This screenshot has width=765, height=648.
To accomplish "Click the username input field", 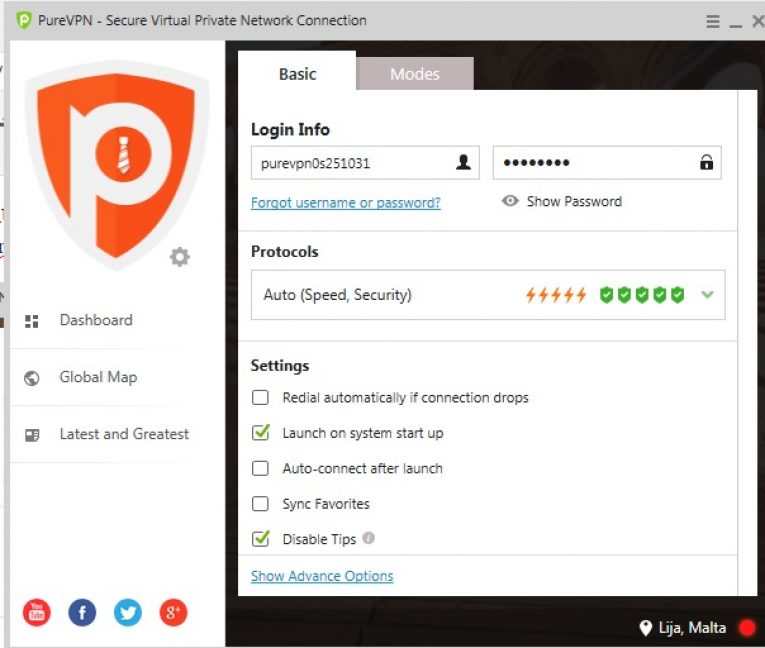I will click(x=350, y=163).
